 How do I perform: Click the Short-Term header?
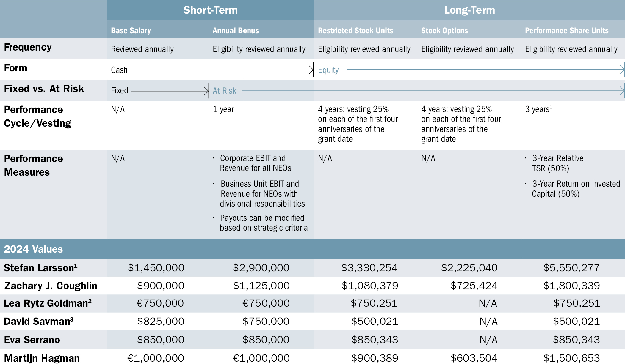(x=210, y=10)
